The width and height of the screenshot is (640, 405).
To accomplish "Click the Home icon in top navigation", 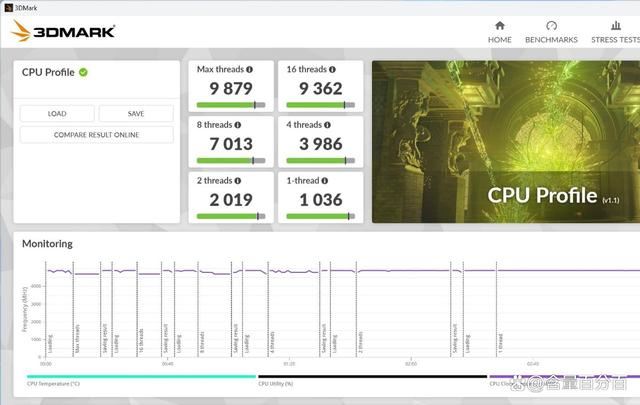I will (499, 26).
